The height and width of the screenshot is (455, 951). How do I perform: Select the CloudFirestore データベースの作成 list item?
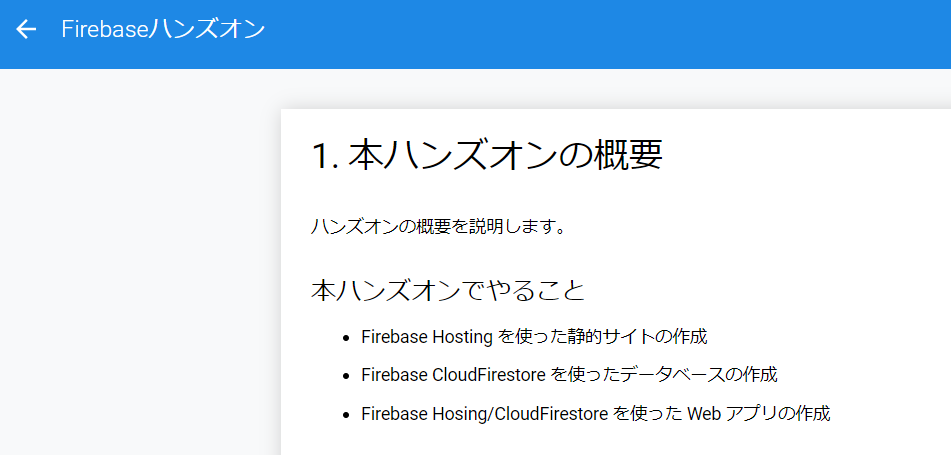pyautogui.click(x=569, y=375)
